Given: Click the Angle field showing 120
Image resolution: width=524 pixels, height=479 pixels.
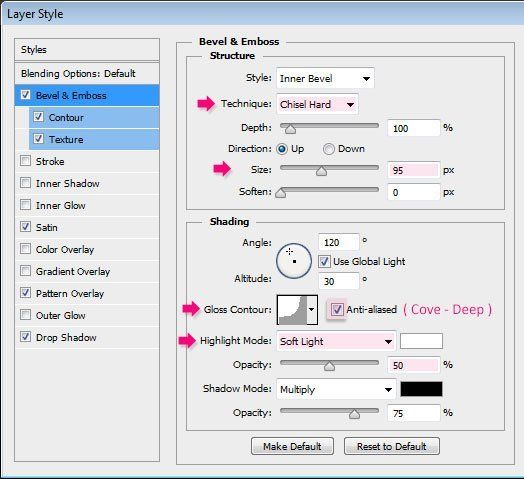Looking at the screenshot, I should coord(339,242).
